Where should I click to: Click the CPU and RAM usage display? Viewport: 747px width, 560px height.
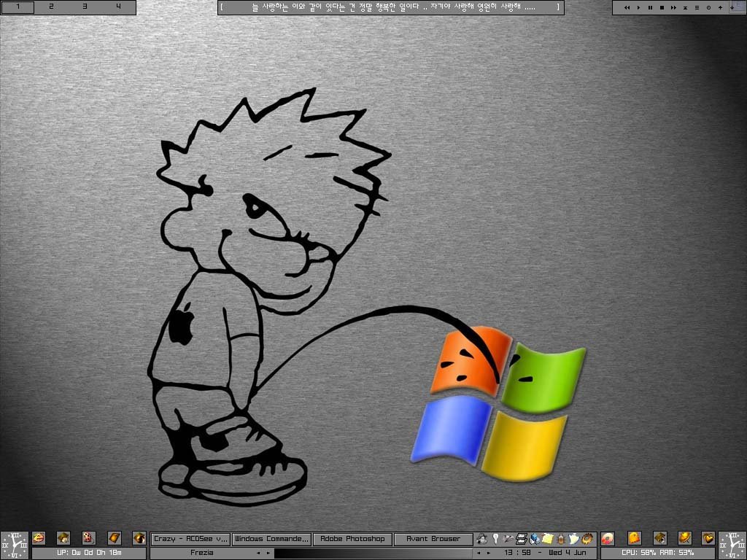[x=658, y=553]
